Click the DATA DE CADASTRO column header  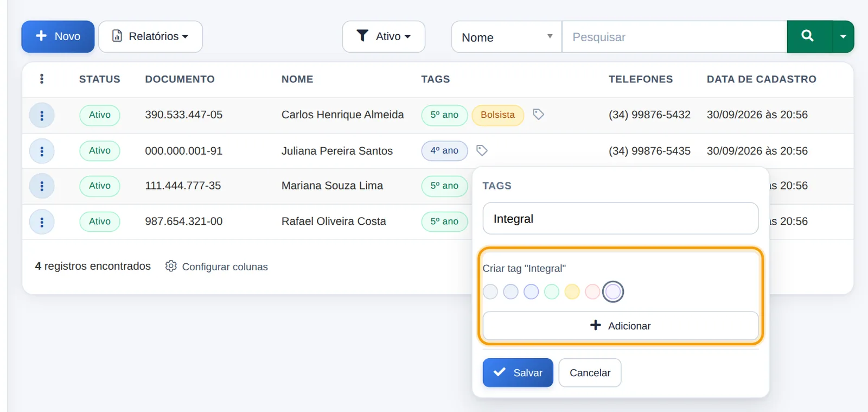pos(761,79)
